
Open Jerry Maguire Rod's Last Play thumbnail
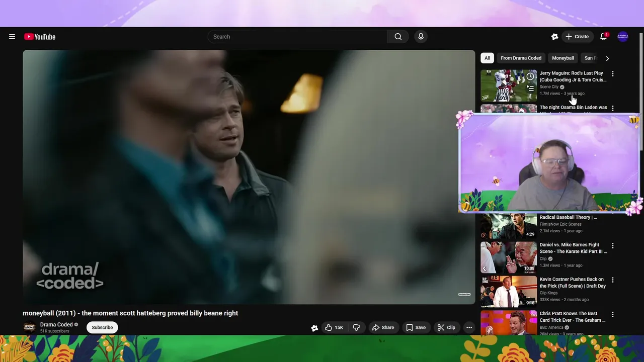508,85
